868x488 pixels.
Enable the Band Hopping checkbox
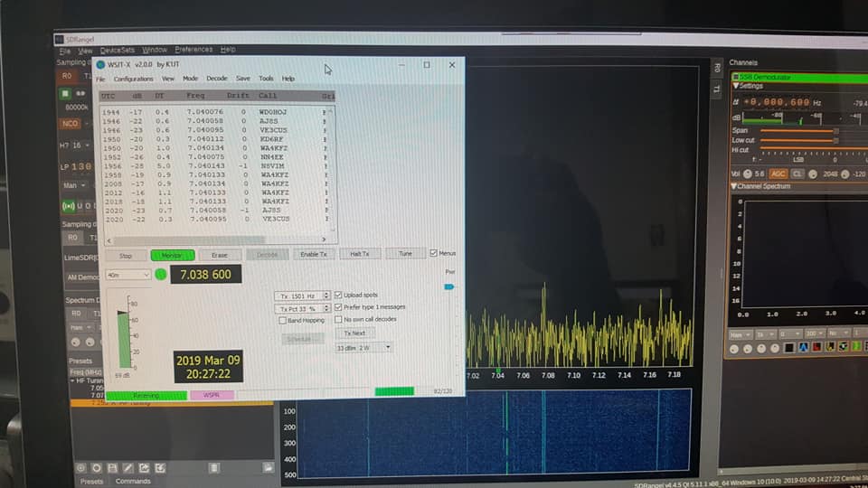[282, 320]
